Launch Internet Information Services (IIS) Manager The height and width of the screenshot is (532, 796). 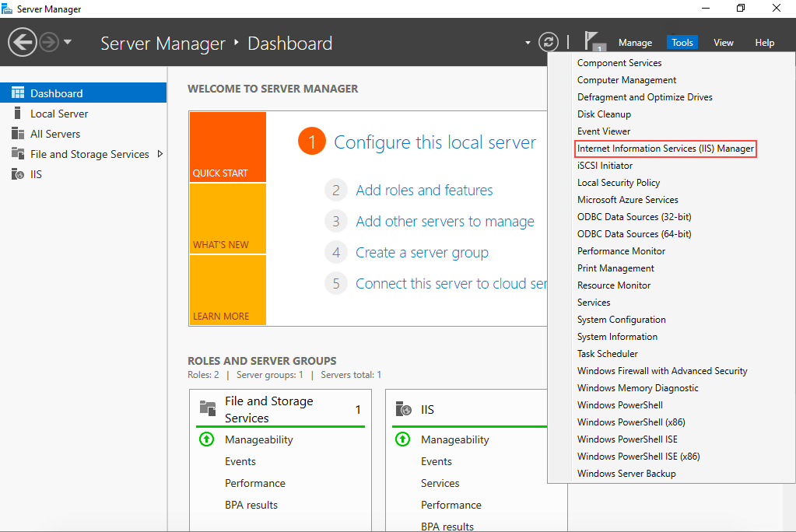point(665,149)
